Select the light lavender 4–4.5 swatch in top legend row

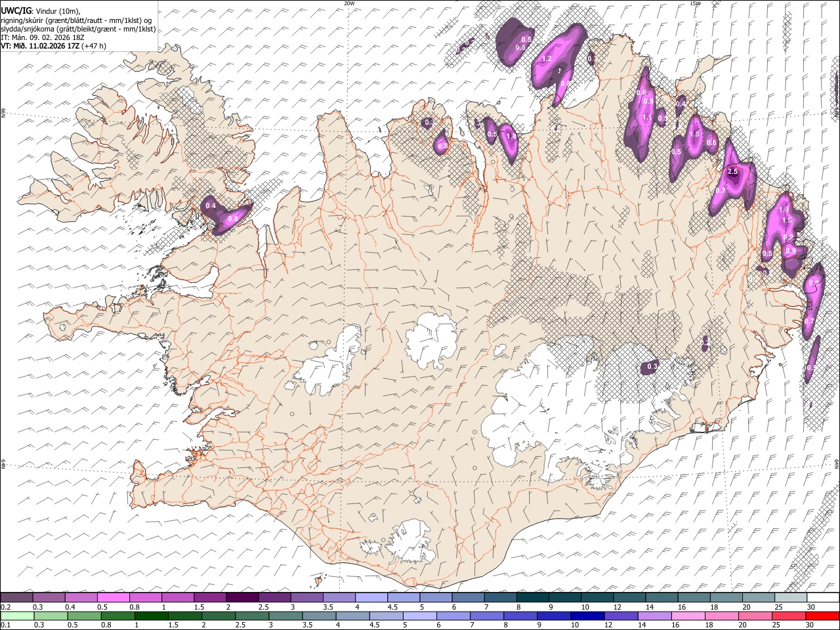point(371,598)
